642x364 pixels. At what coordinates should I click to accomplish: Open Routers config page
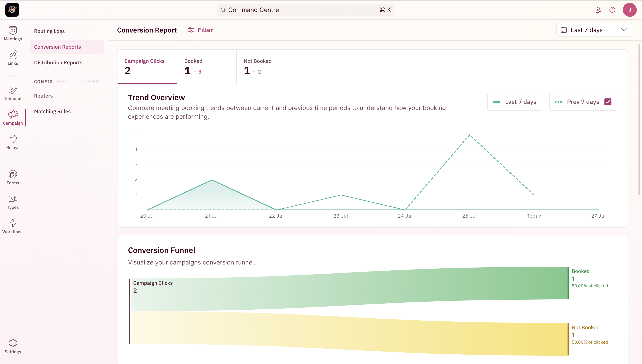[67, 96]
